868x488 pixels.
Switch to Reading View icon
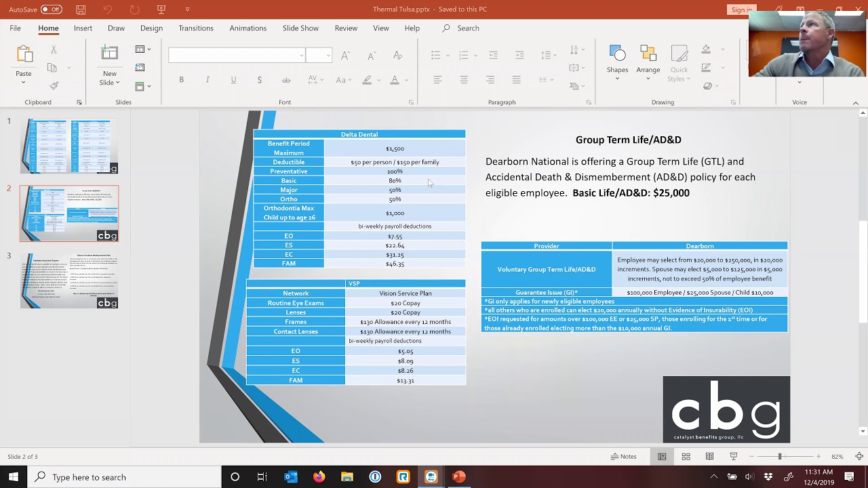point(709,456)
